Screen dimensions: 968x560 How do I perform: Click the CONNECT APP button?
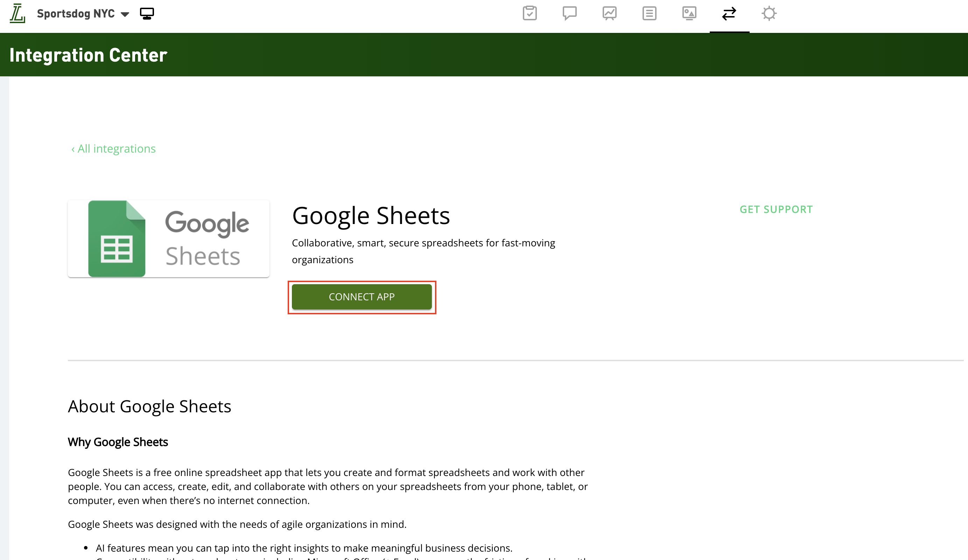coord(362,296)
